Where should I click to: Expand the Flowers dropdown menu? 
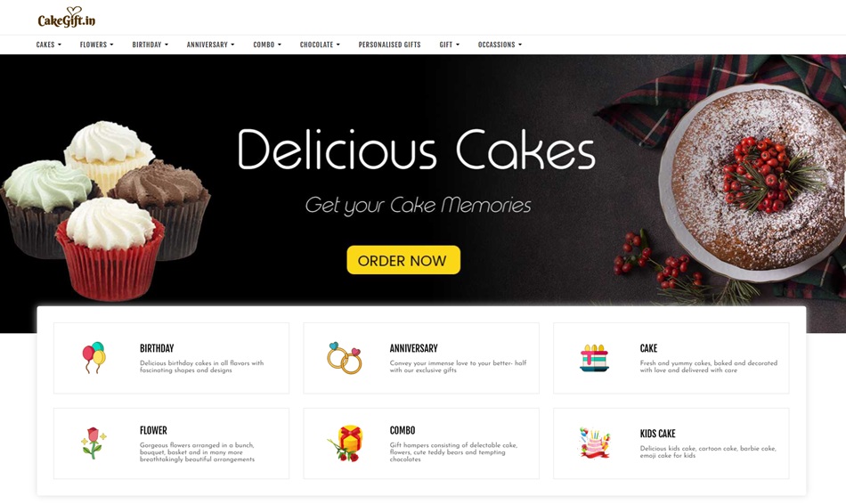[96, 45]
